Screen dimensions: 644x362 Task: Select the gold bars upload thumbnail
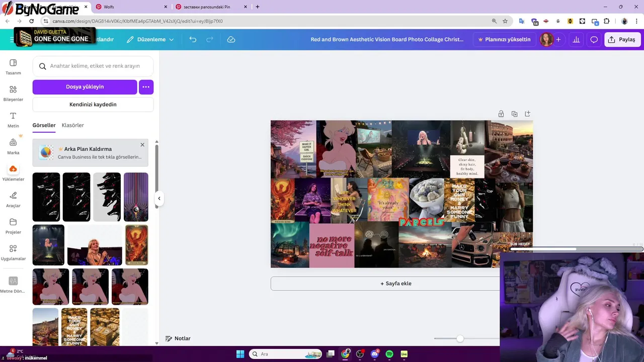point(105,327)
